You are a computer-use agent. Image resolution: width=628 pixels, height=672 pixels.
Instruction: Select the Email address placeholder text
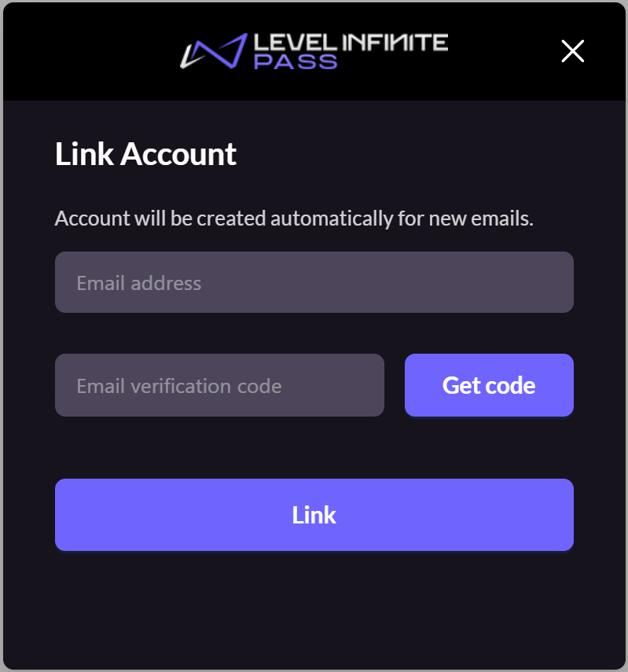(x=139, y=283)
